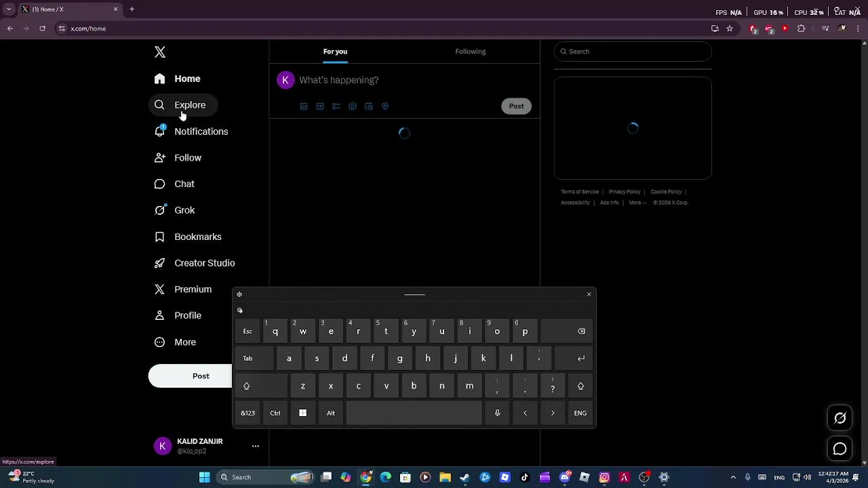Add a poll to the post
The width and height of the screenshot is (868, 488).
pos(336,106)
